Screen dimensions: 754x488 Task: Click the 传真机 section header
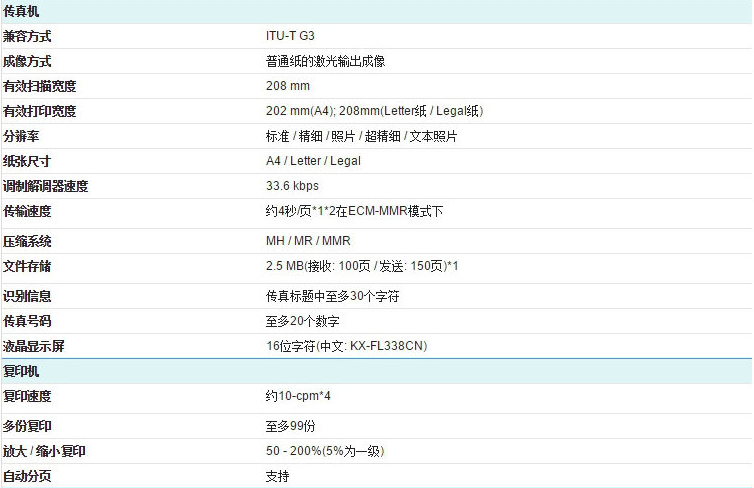coord(22,11)
